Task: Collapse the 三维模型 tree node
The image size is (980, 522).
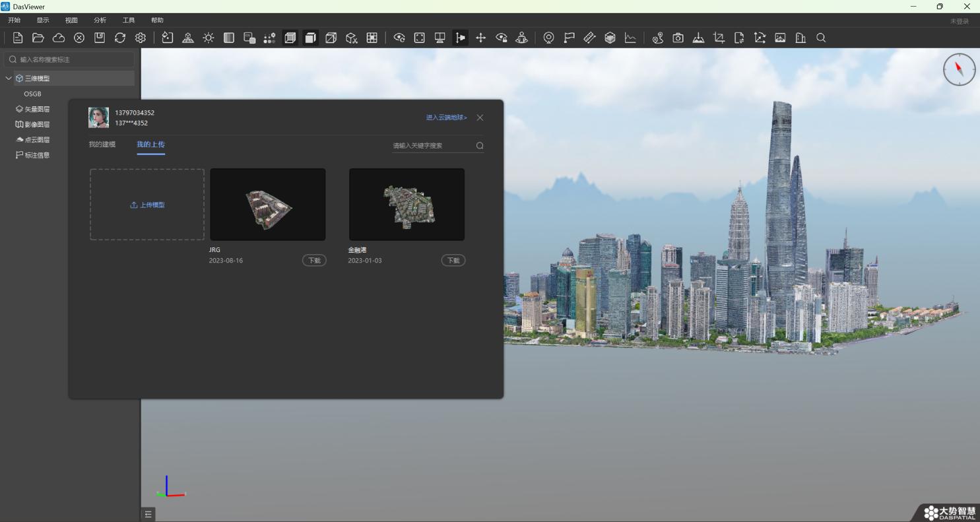Action: tap(9, 79)
